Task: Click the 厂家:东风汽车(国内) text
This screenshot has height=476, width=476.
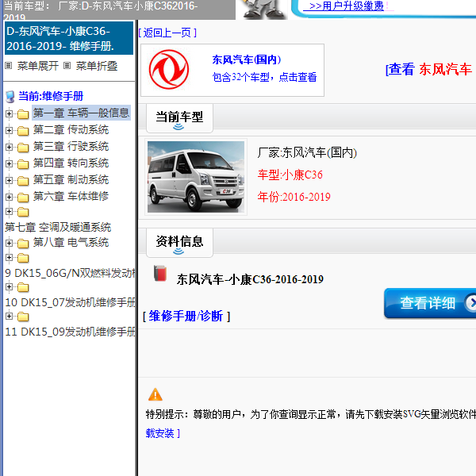Action: click(x=307, y=152)
